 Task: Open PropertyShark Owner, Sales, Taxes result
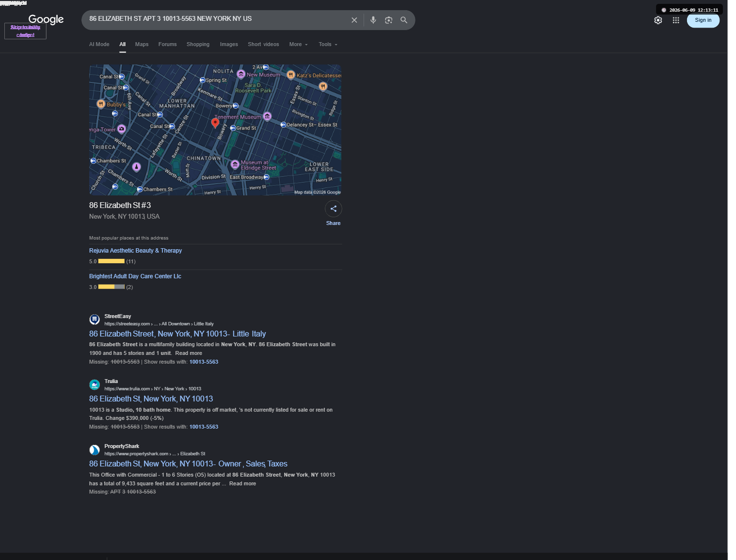click(188, 464)
